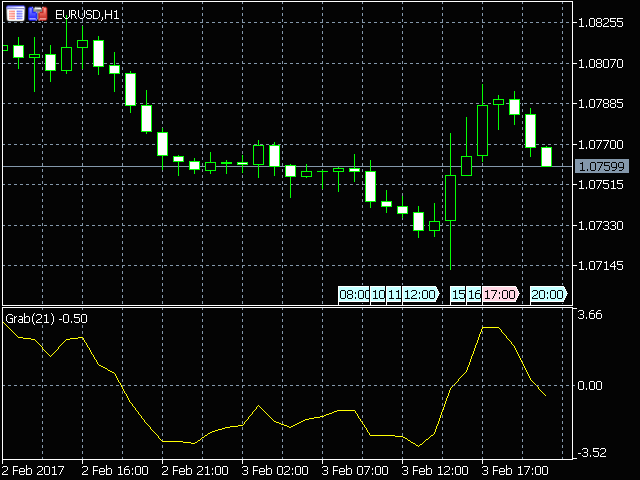Select the 16 time marker

474,294
